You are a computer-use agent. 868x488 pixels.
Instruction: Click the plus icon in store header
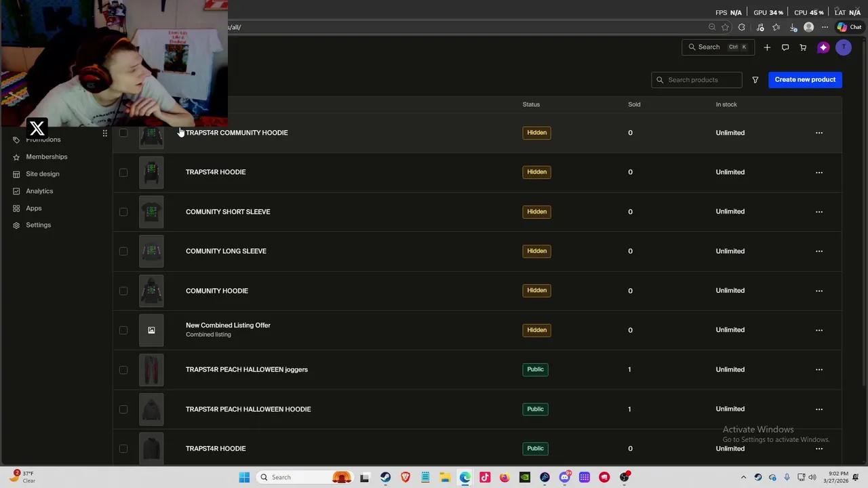pos(767,47)
